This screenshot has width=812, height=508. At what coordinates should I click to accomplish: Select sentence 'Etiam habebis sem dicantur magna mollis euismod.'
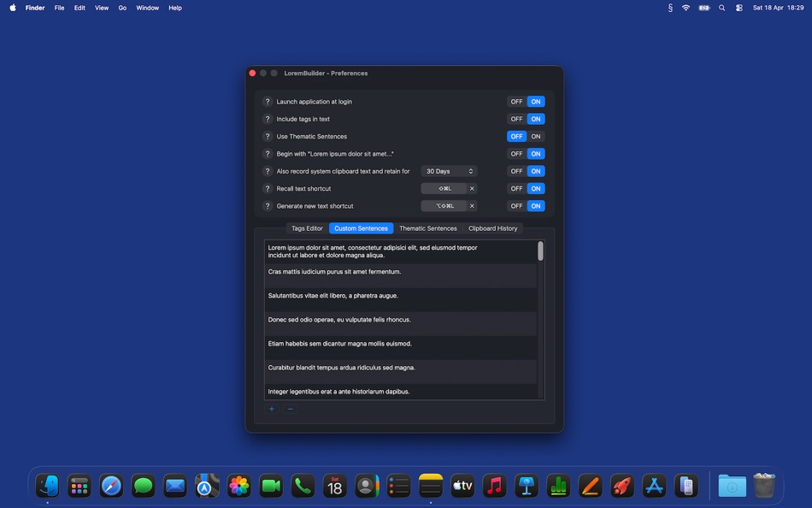click(400, 348)
